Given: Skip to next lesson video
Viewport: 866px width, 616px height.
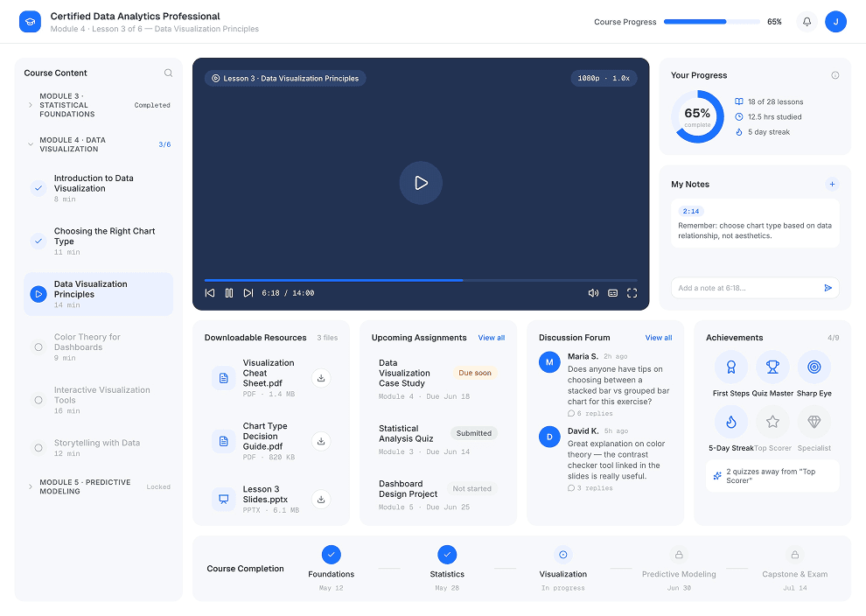Looking at the screenshot, I should click(248, 293).
